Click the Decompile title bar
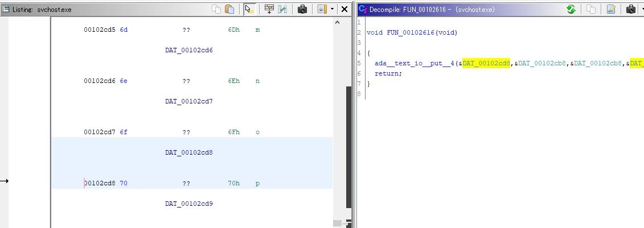Screen dimensions: 644x228 point(460,9)
